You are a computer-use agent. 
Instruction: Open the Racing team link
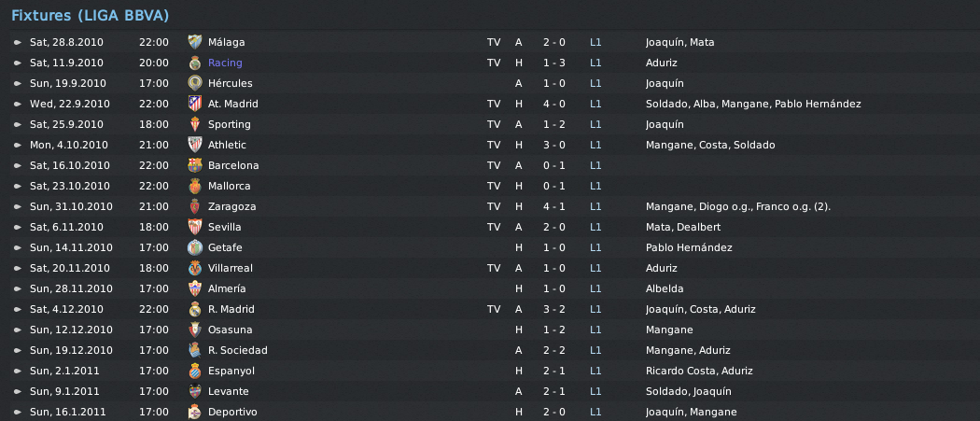[225, 63]
